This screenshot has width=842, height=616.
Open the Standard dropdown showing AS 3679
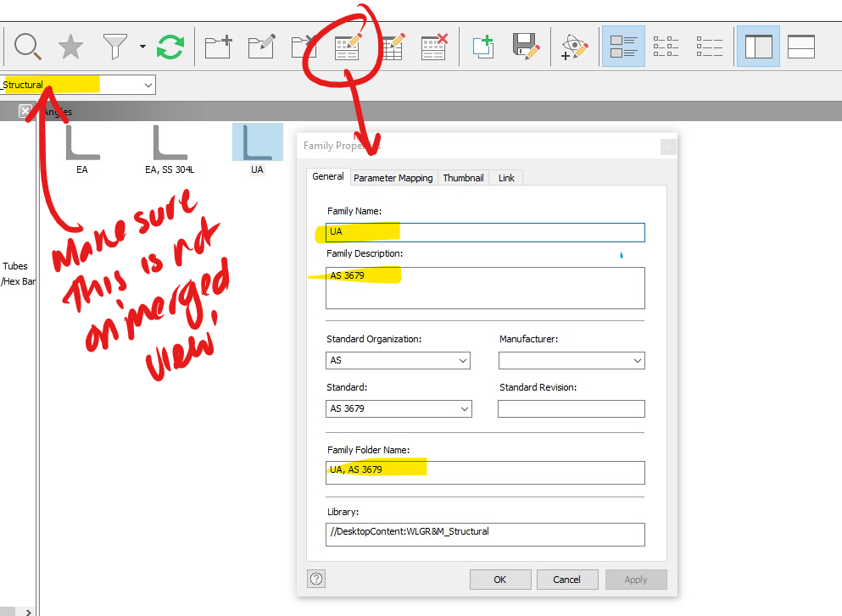(x=465, y=408)
